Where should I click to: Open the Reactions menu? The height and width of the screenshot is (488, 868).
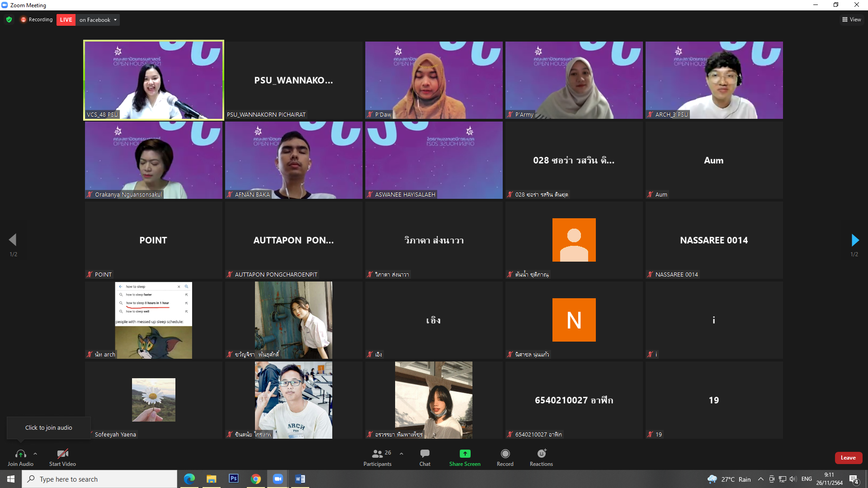click(541, 457)
